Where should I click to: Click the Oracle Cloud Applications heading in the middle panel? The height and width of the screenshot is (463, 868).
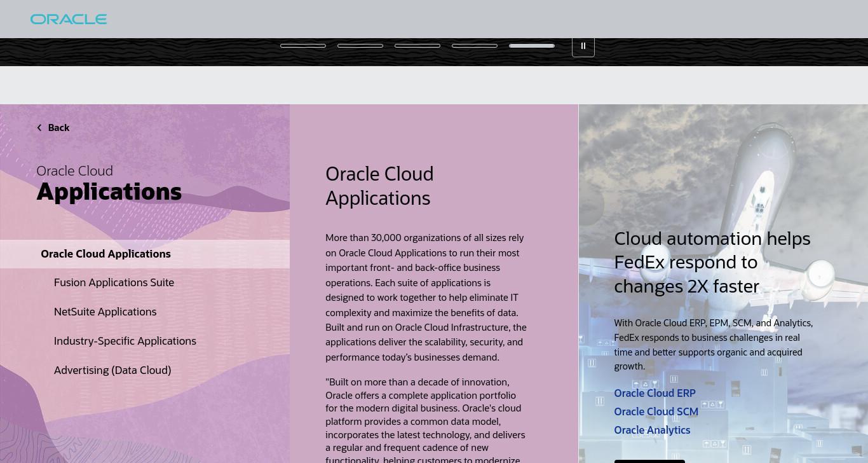click(x=379, y=186)
